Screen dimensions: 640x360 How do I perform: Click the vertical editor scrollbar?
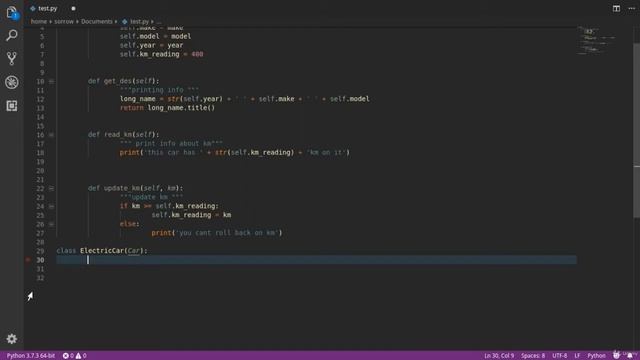tap(636, 131)
